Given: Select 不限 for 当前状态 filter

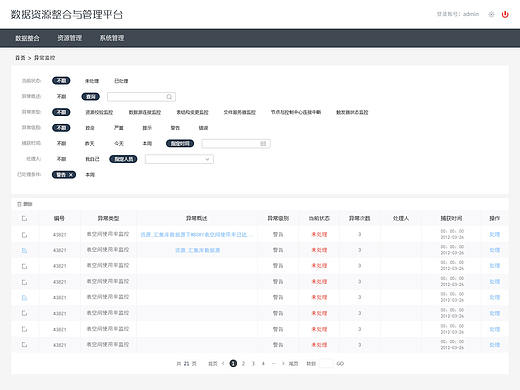Looking at the screenshot, I should [x=61, y=81].
